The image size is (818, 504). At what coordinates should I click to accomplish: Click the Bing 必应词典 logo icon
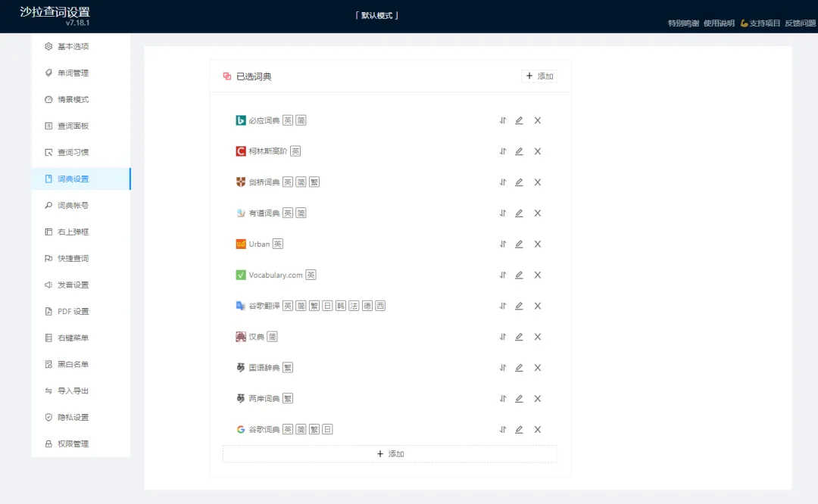(241, 120)
